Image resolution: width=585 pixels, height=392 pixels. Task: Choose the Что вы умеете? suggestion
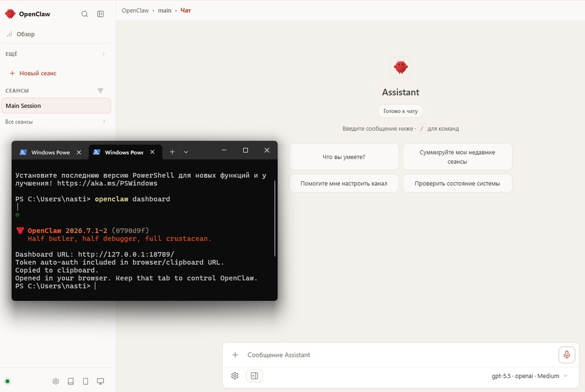coord(344,157)
